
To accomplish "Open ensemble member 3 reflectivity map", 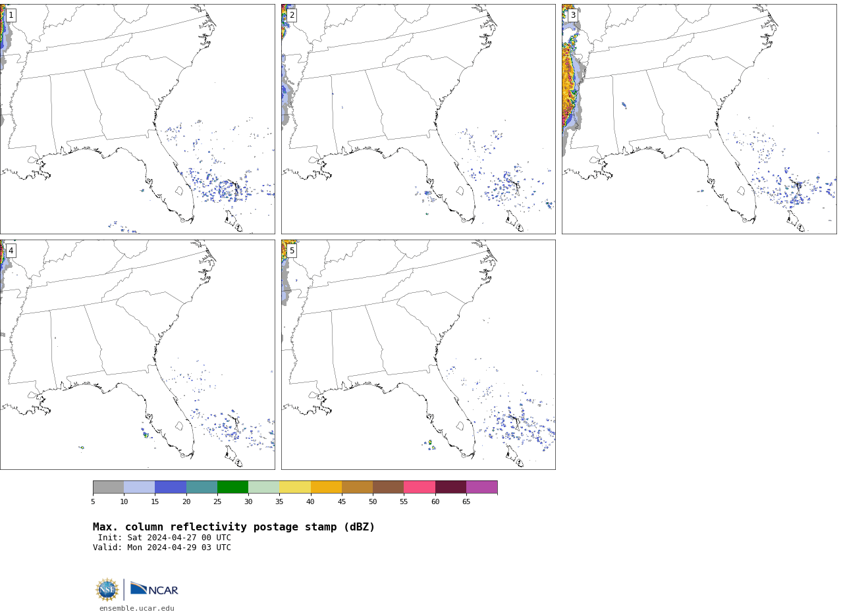I will [699, 119].
